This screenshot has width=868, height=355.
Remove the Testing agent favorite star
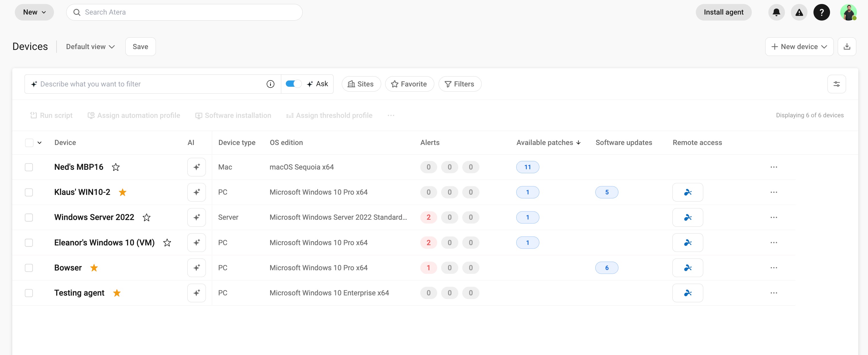pos(117,293)
